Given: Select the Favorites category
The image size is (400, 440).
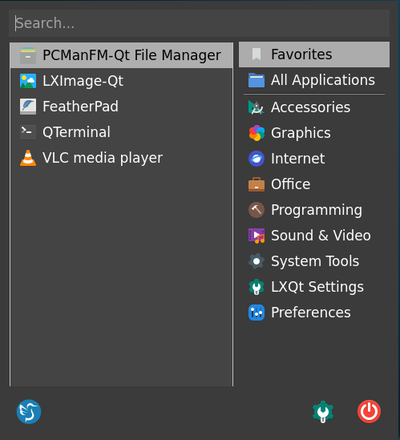Looking at the screenshot, I should point(314,55).
